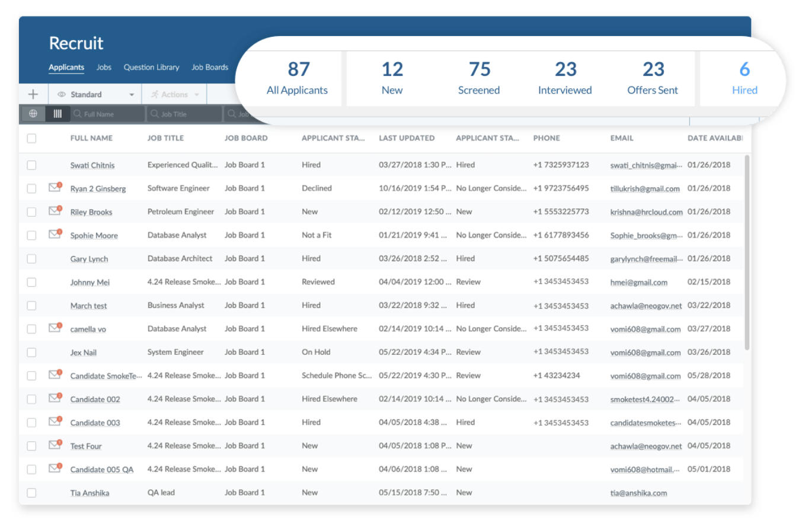799x532 pixels.
Task: Switch to the Jobs tab
Action: (x=104, y=67)
